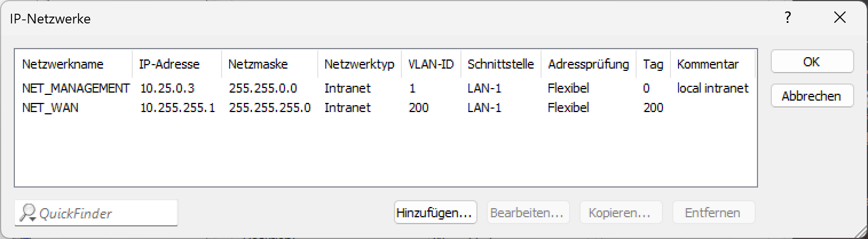Click IP address 10.255.255.1 cell
The image size is (868, 239).
(177, 107)
